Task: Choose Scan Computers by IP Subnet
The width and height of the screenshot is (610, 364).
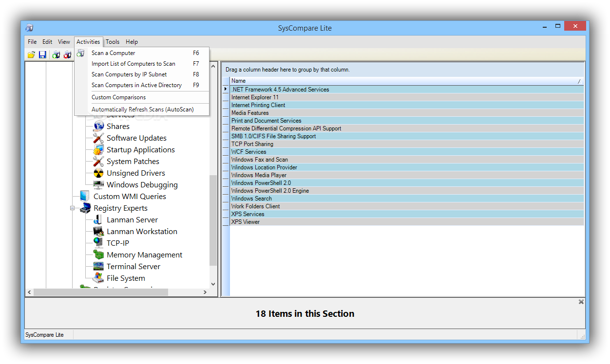Action: coord(142,74)
